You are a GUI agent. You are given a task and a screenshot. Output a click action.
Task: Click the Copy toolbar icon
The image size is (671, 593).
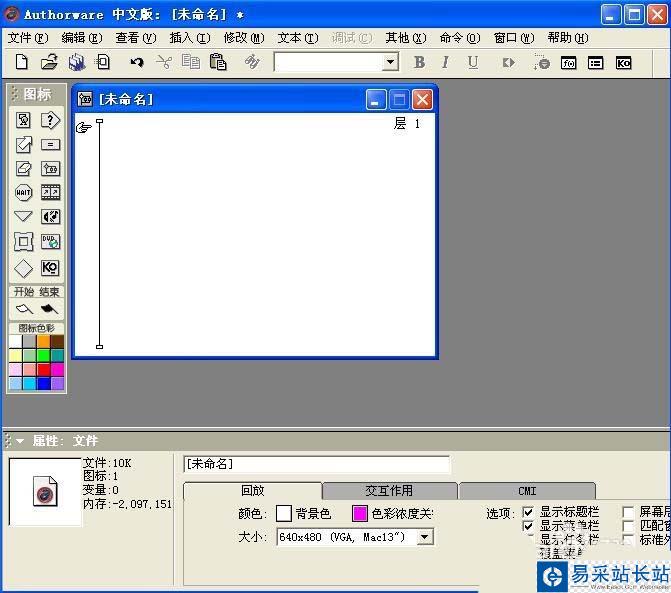[191, 62]
